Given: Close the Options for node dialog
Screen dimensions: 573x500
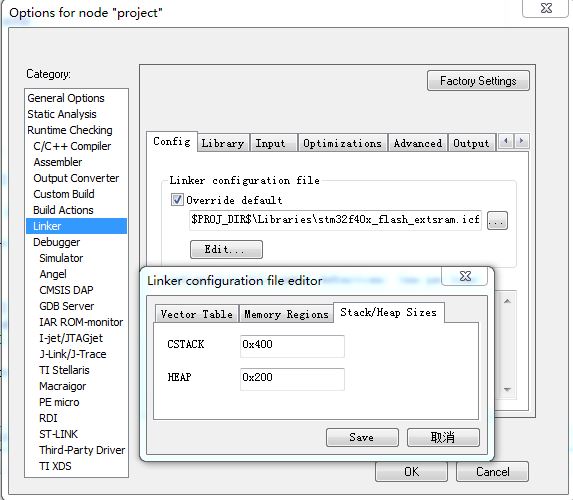Looking at the screenshot, I should 546,8.
